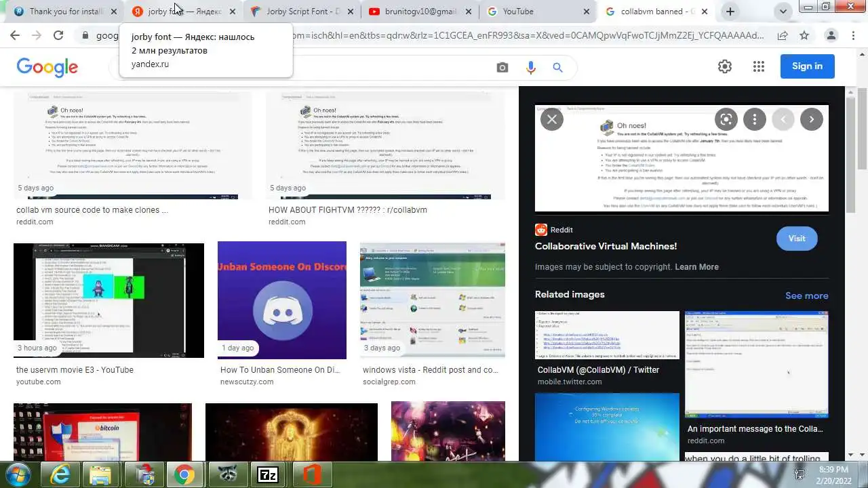Open Chrome three-dot menu
The image size is (868, 488).
point(854,36)
